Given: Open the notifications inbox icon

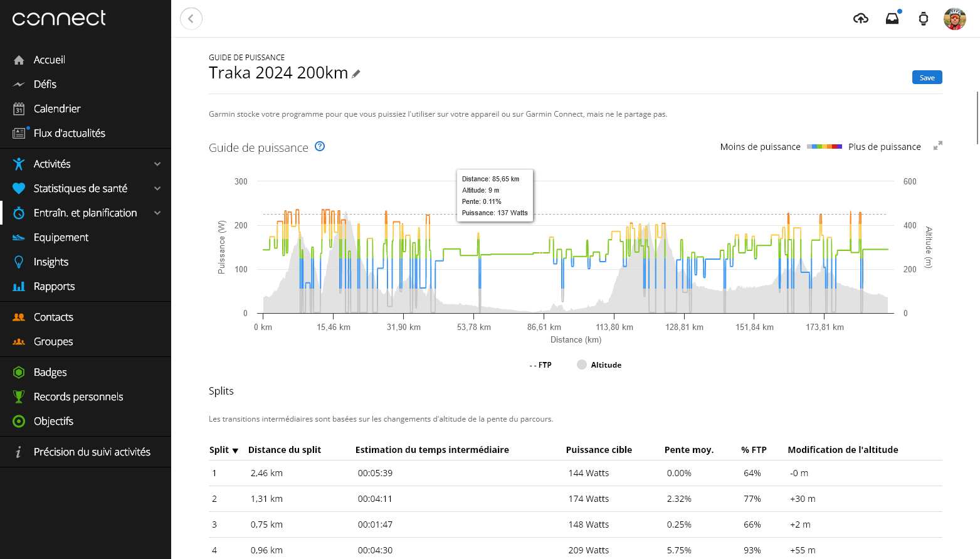Looking at the screenshot, I should tap(892, 18).
